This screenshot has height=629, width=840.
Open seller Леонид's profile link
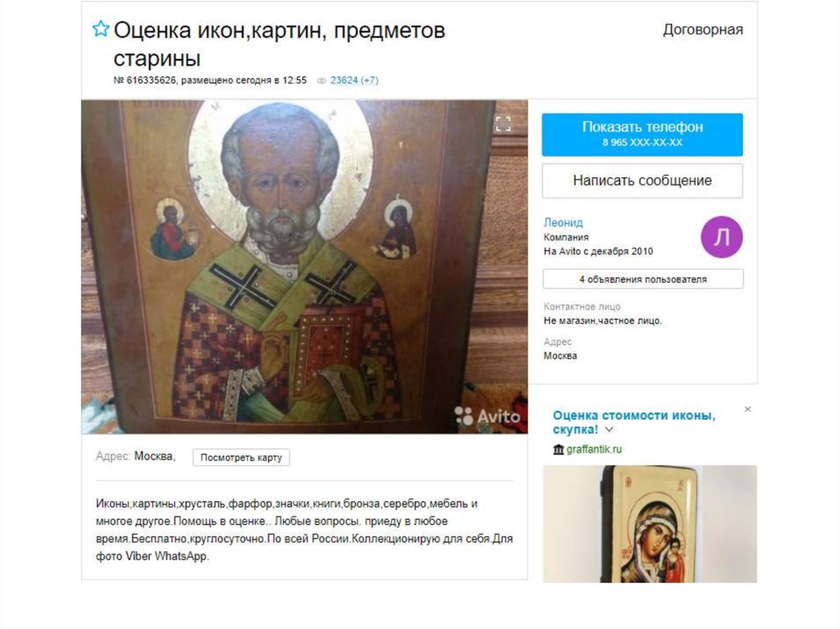[x=563, y=222]
